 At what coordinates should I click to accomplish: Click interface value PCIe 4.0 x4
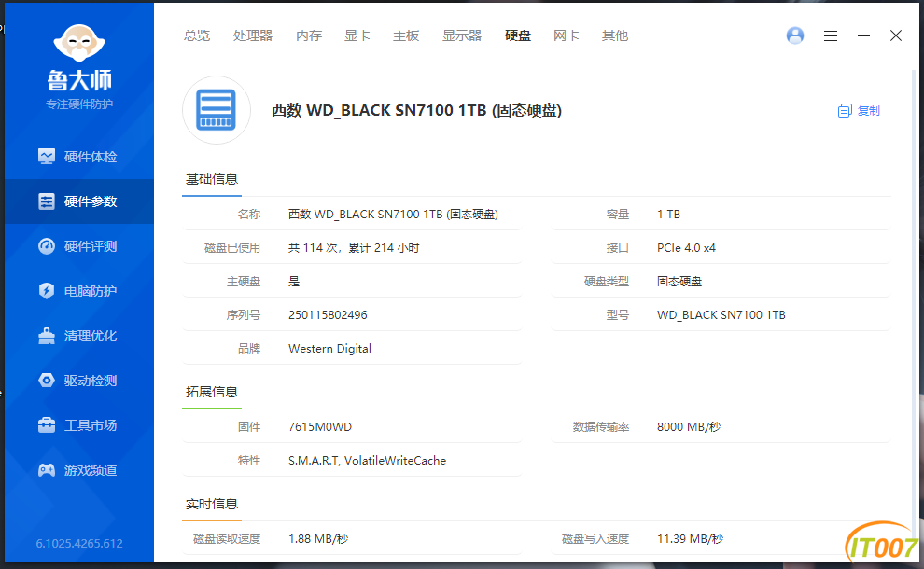pyautogui.click(x=687, y=248)
